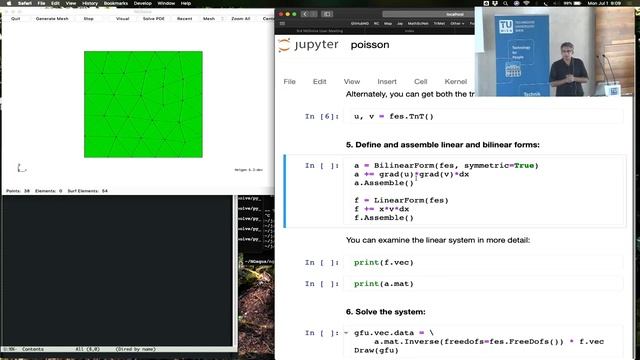Open the Window menu in menu bar

point(166,3)
